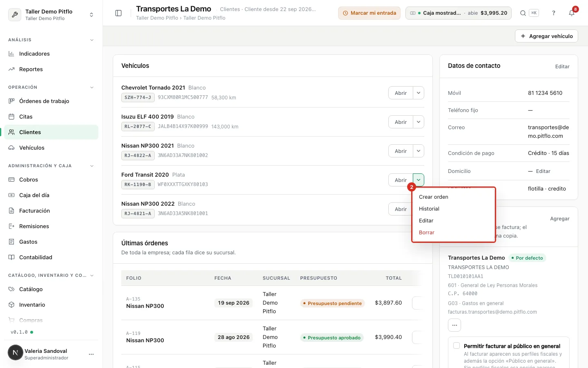
Task: Go to Órdenes de trabajo
Action: 51,101
